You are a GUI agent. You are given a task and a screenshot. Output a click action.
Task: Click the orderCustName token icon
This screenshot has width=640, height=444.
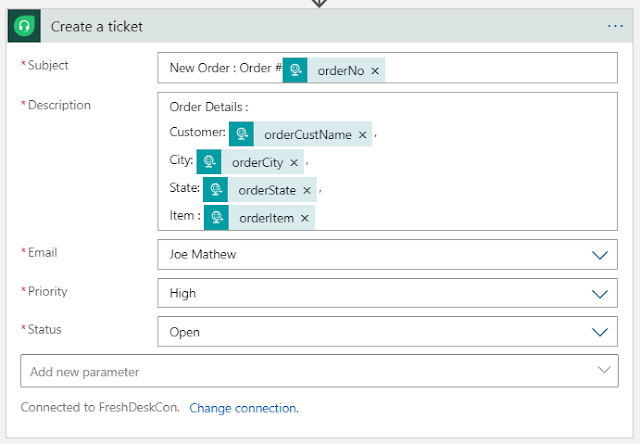[x=241, y=134]
